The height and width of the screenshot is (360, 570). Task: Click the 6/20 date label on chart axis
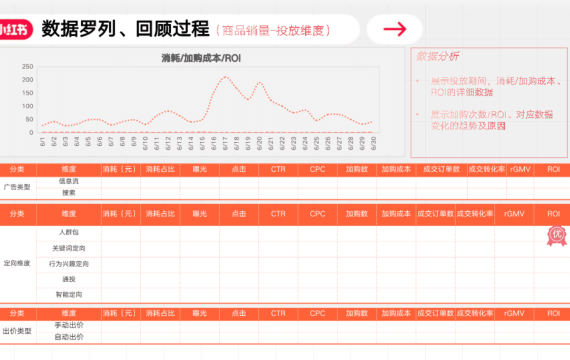(260, 143)
